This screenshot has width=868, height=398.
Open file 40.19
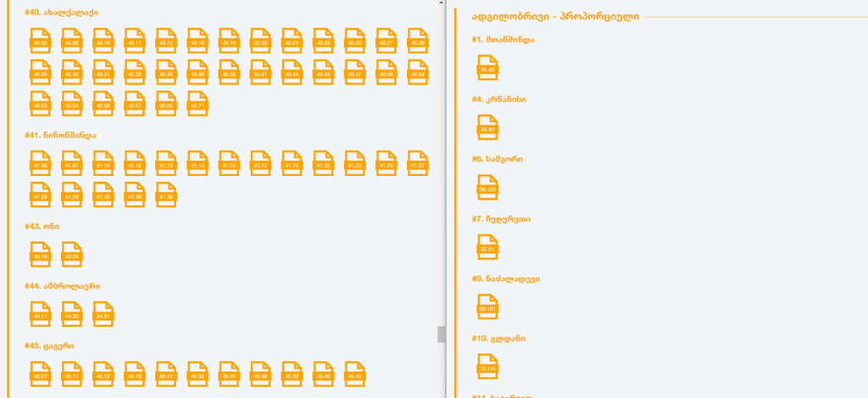[x=229, y=41]
